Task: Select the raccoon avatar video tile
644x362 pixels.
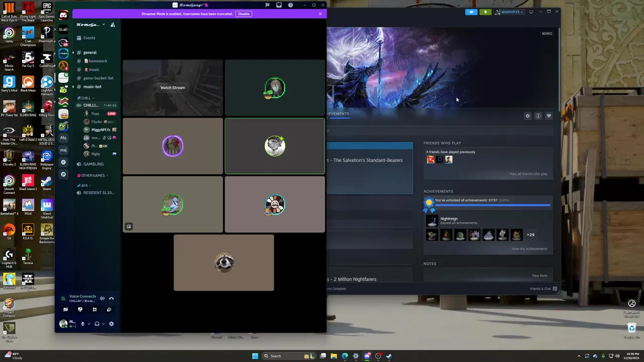Action: tap(224, 262)
